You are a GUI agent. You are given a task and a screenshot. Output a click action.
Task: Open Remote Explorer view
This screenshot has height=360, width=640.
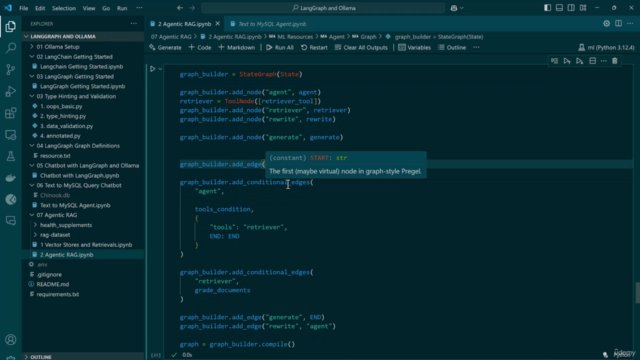[x=11, y=135]
